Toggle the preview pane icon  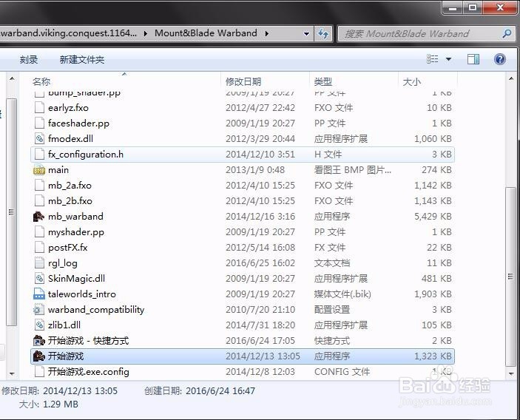473,59
